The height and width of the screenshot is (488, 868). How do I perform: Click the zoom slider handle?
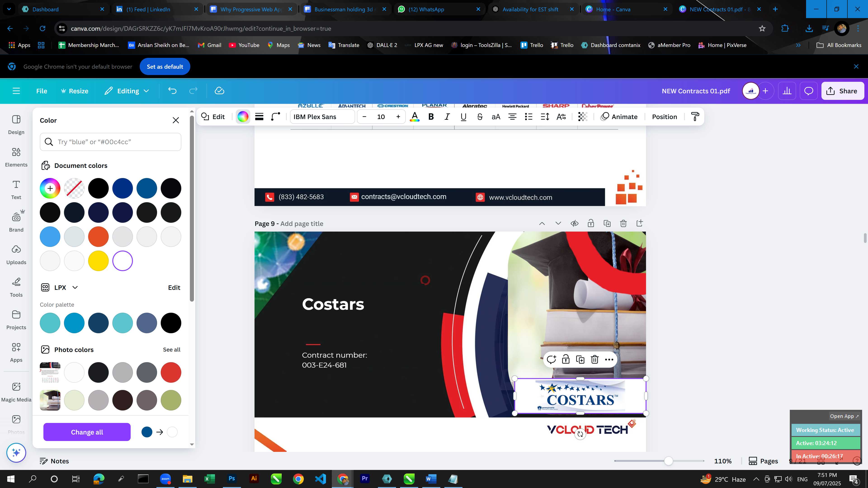tap(669, 461)
